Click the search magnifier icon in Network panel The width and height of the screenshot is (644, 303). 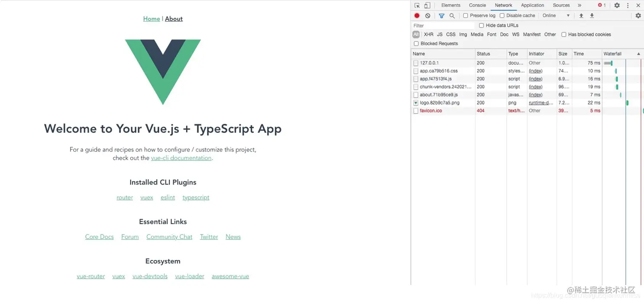(x=451, y=15)
